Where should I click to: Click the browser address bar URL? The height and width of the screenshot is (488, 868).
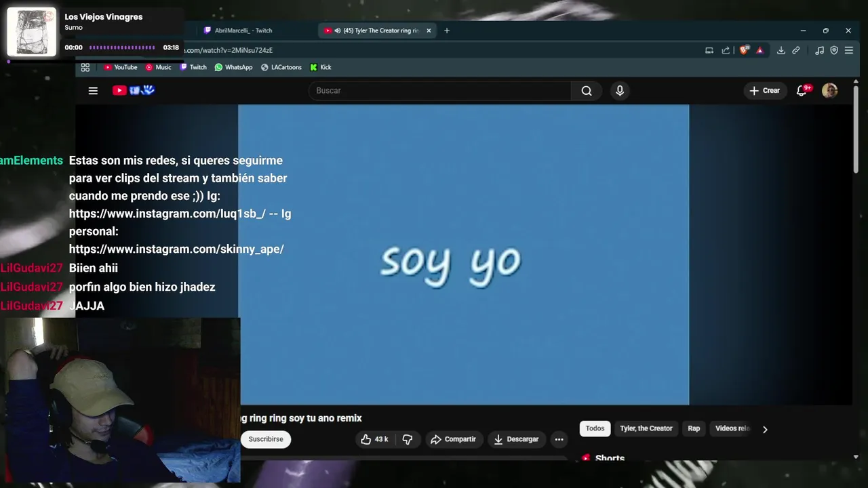coord(228,50)
